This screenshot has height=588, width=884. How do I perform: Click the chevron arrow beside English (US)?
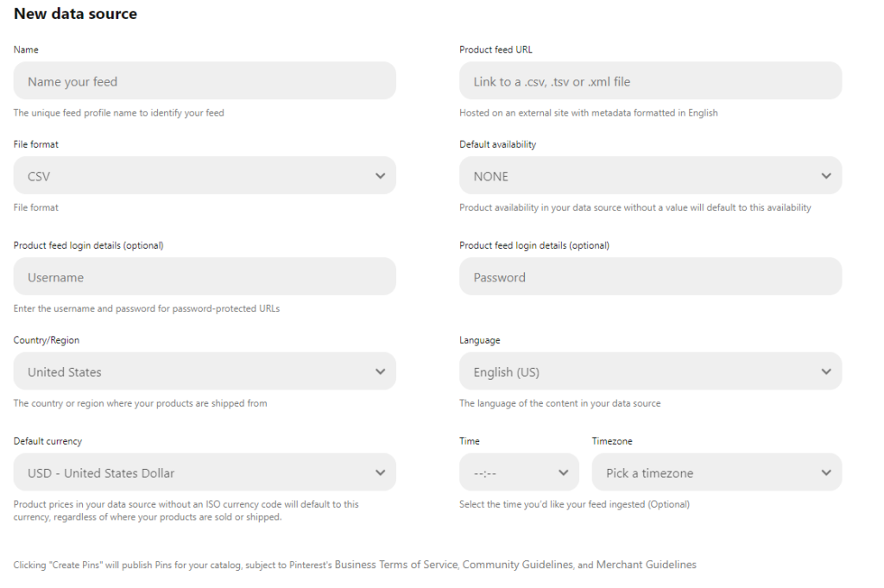[826, 372]
